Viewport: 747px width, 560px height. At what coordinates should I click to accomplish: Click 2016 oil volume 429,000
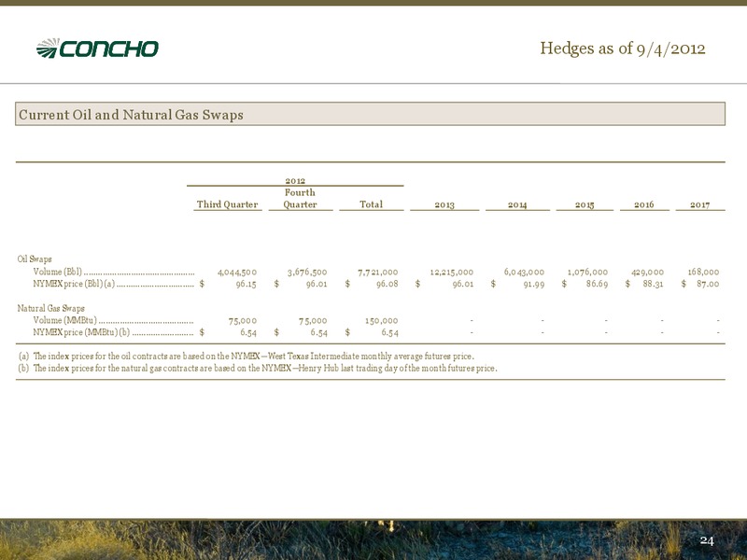(647, 273)
